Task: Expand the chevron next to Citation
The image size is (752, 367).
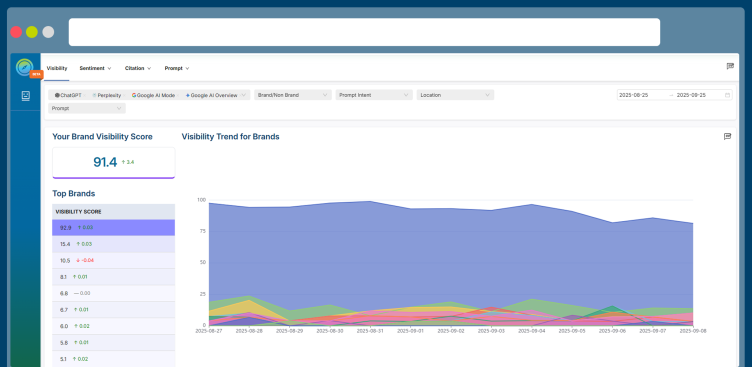Action: (x=149, y=68)
